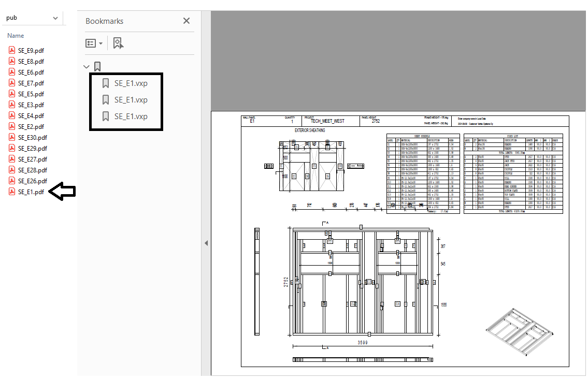The height and width of the screenshot is (379, 588).
Task: Open the bookmarks options list icon
Action: click(x=94, y=43)
